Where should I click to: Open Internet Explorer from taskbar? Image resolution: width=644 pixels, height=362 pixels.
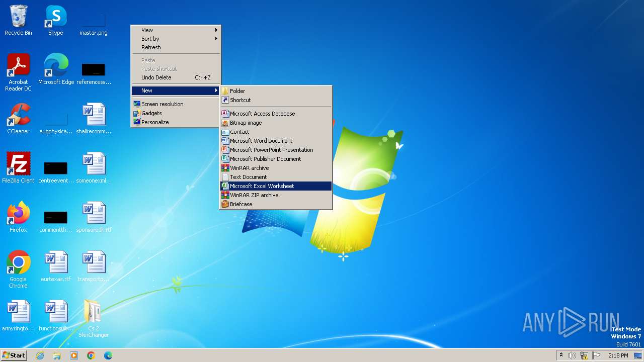(40, 355)
